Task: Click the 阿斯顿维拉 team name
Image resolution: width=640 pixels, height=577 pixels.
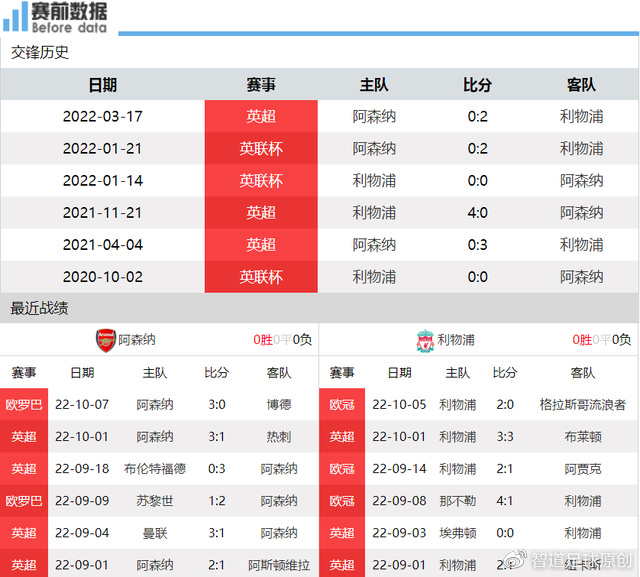Action: pos(279,565)
